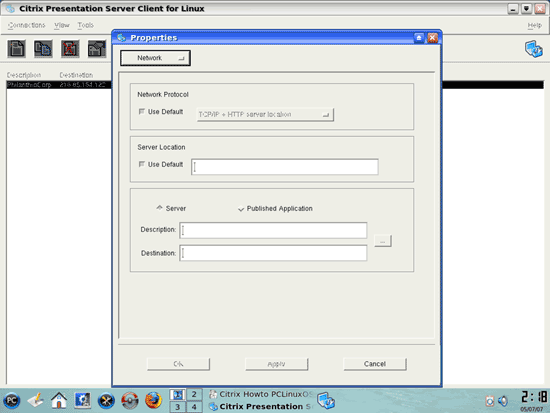
Task: Open the Home folder taskbar icon
Action: tap(59, 400)
